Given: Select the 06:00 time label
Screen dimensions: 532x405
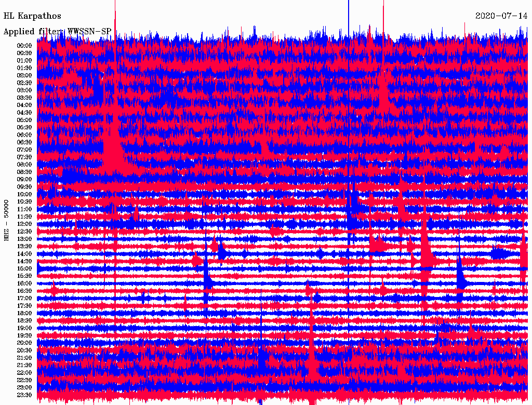Looking at the screenshot, I should point(24,135).
